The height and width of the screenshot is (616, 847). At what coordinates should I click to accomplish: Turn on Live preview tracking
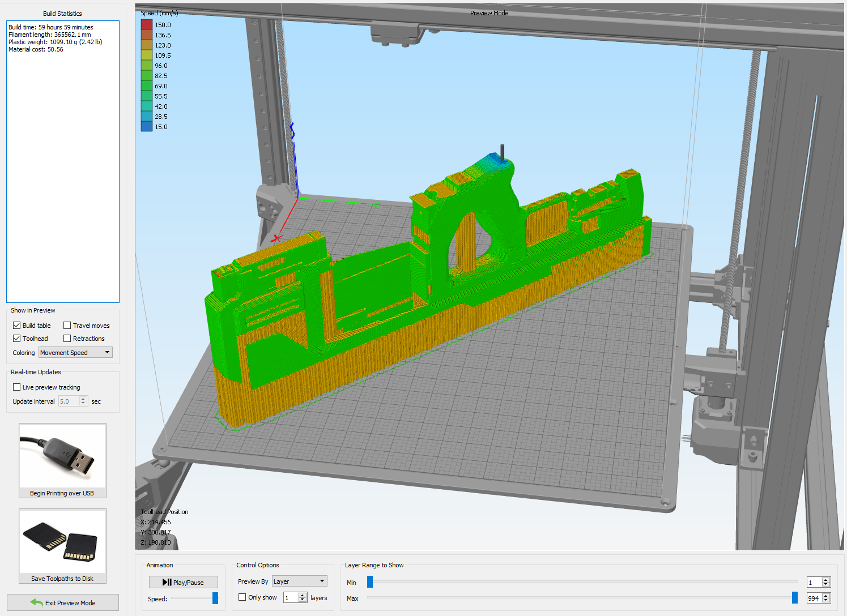17,387
